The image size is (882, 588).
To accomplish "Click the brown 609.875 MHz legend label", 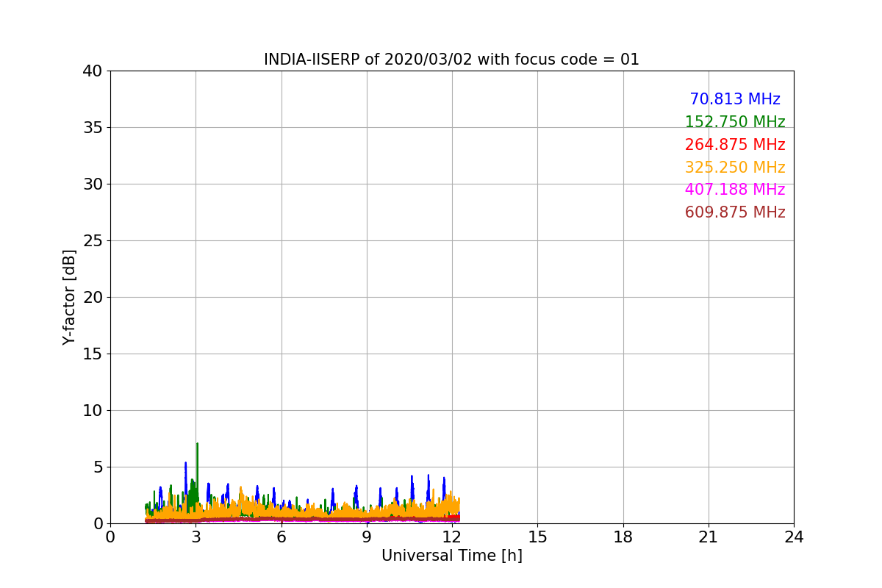I will coord(734,212).
